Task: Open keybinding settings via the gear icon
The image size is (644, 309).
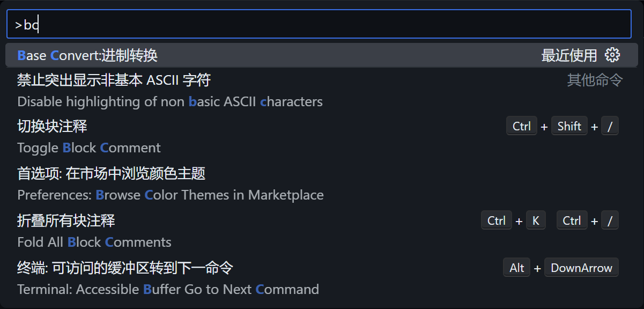Action: (612, 55)
